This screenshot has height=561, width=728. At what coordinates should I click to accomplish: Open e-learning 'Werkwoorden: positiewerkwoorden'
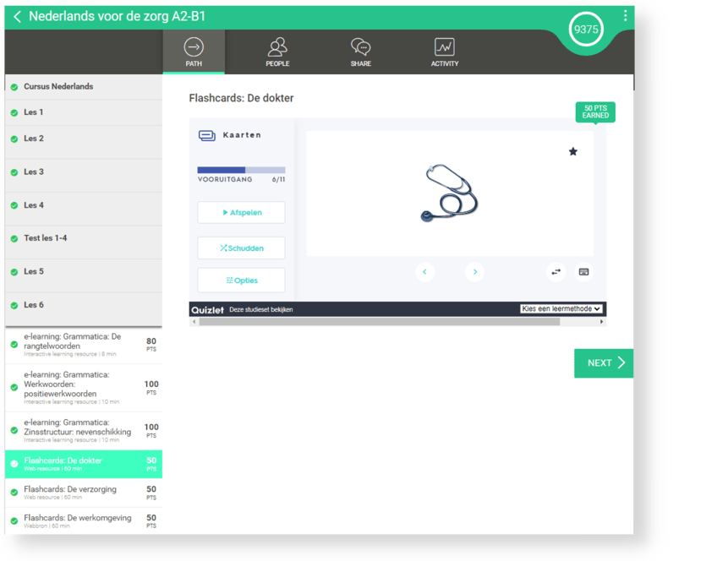(84, 388)
